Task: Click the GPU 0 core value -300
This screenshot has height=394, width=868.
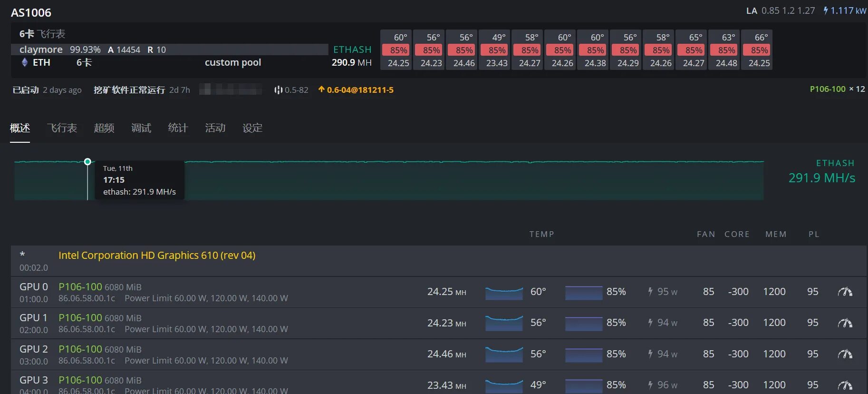Action: coord(738,292)
